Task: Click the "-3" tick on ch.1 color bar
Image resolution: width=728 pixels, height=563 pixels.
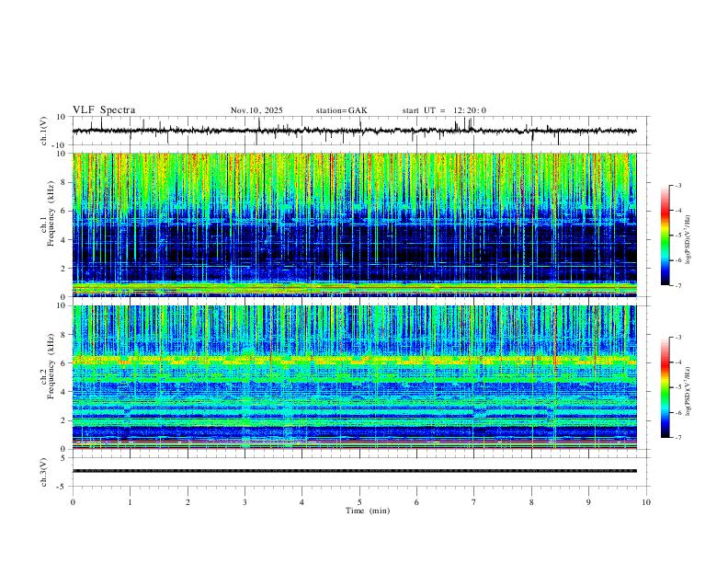Action: 677,185
